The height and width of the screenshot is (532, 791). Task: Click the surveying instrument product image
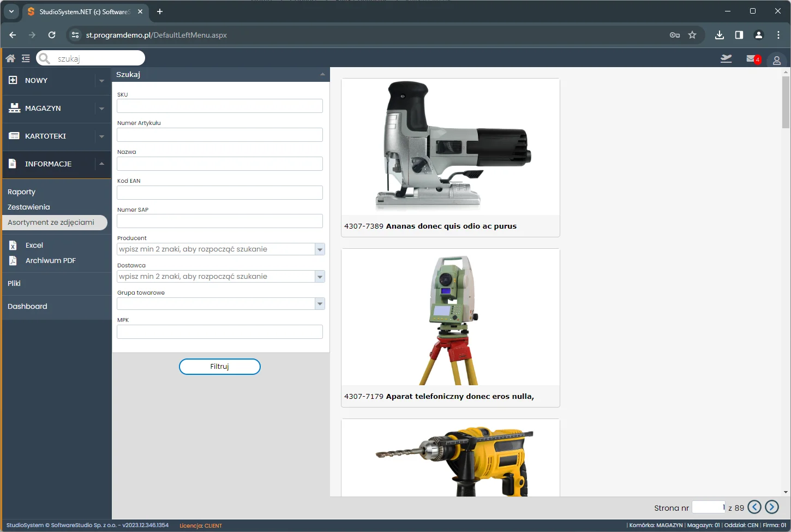click(x=451, y=317)
